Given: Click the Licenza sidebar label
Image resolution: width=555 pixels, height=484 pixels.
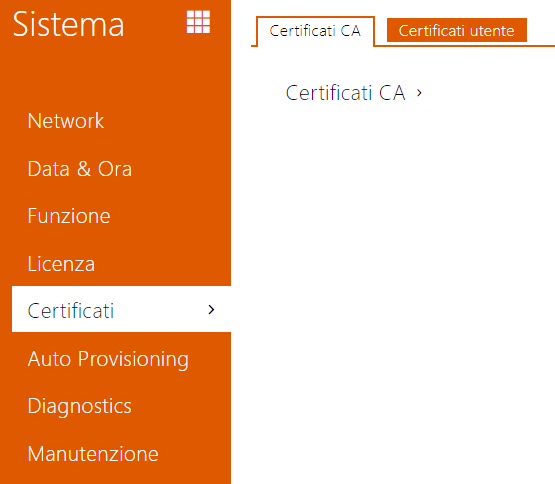Looking at the screenshot, I should (61, 263).
